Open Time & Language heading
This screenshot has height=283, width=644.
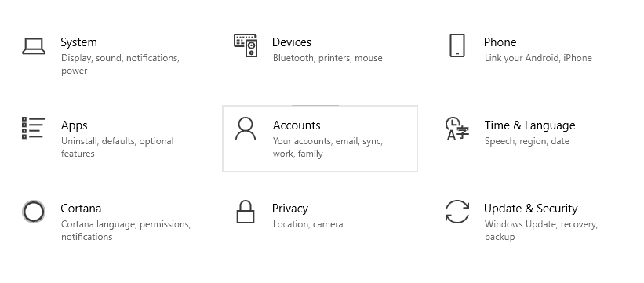pyautogui.click(x=529, y=125)
